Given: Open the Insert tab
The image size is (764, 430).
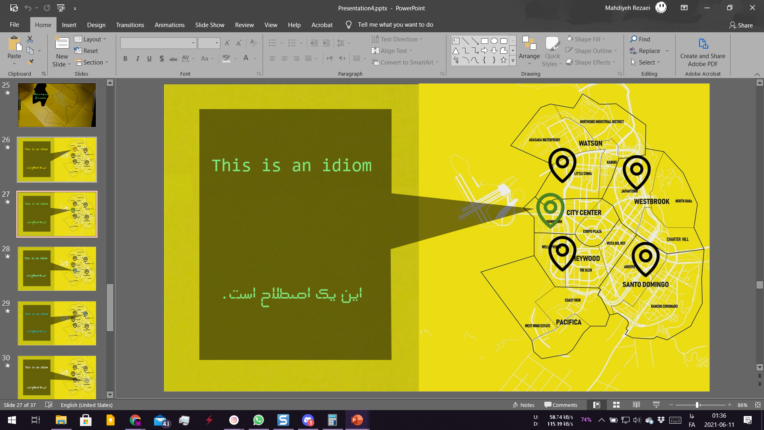Looking at the screenshot, I should 69,25.
